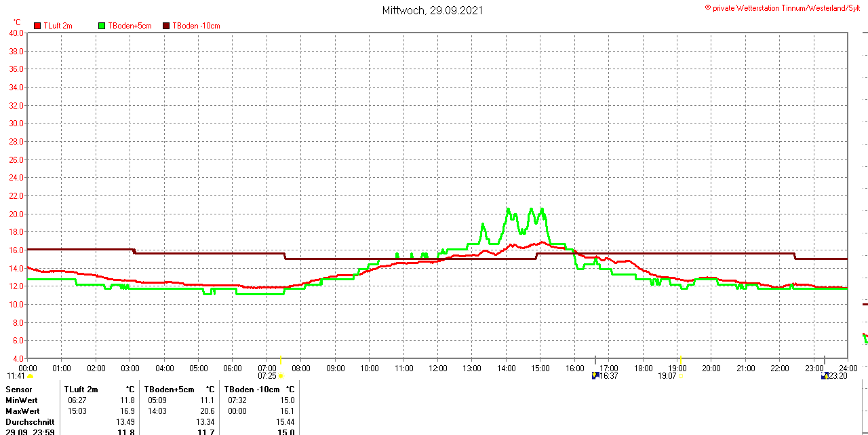Viewport: 868px width, 435px height.
Task: Select the TBoden -10cm legend label
Action: tap(196, 26)
